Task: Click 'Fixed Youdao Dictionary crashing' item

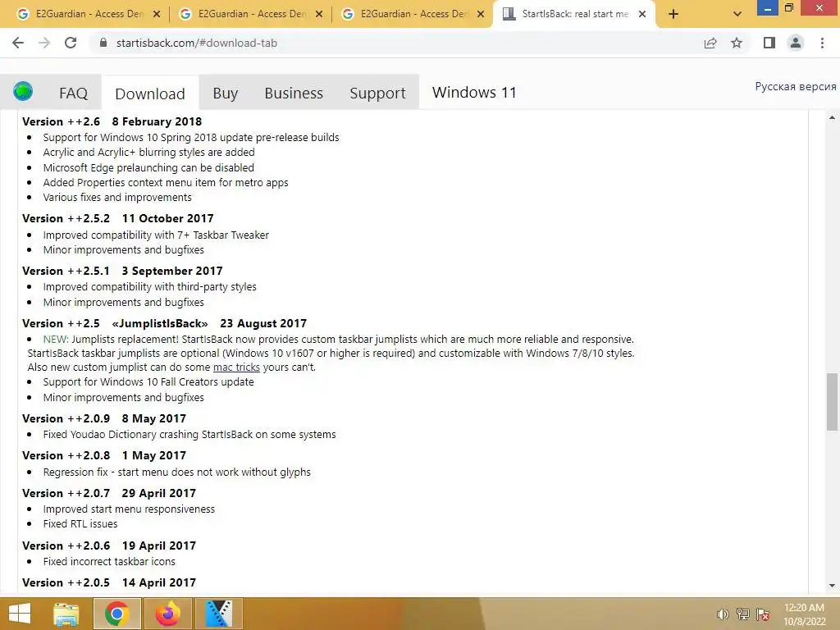Action: pyautogui.click(x=189, y=435)
